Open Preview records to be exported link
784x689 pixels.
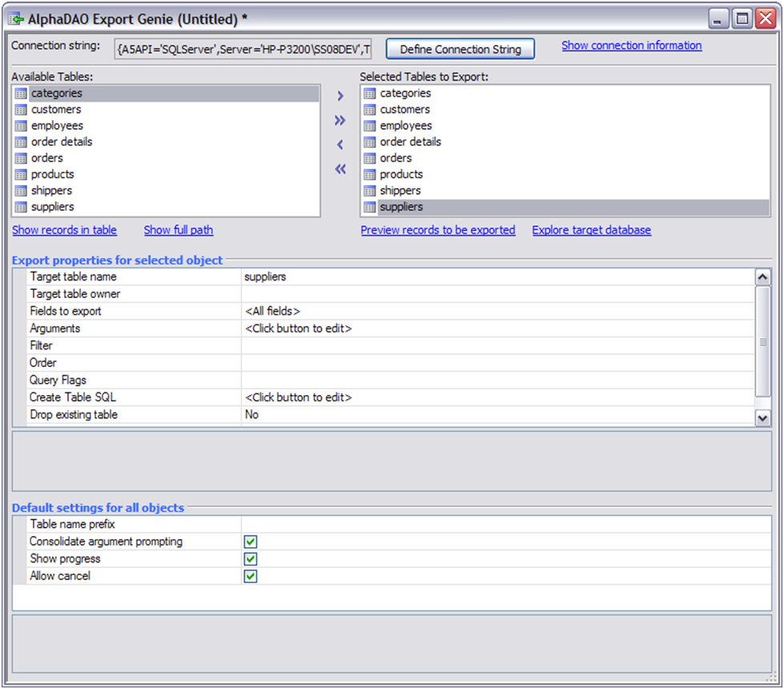click(438, 230)
